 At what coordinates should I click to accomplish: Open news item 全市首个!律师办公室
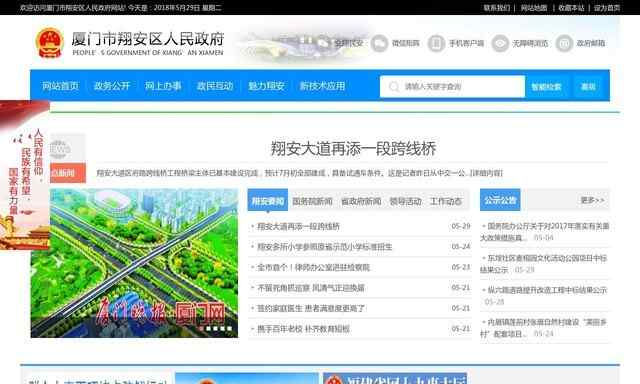pos(313,267)
